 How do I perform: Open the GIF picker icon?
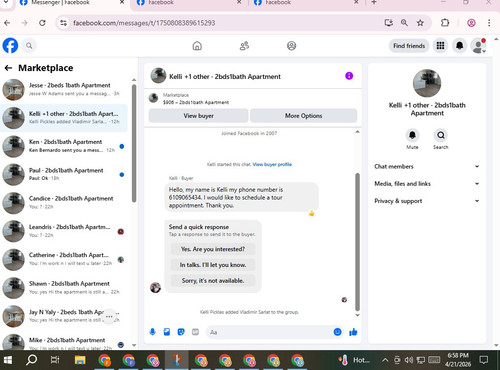195,332
